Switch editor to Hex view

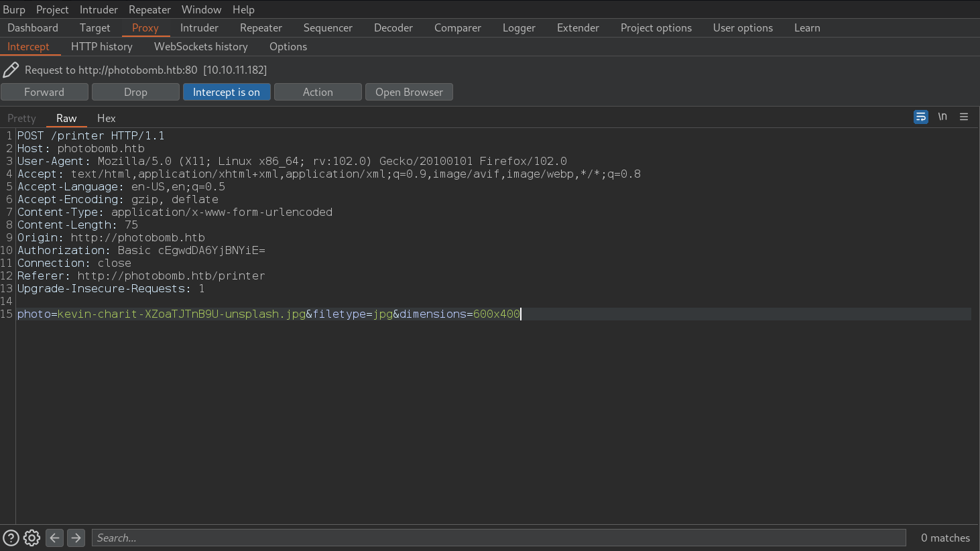pos(106,118)
